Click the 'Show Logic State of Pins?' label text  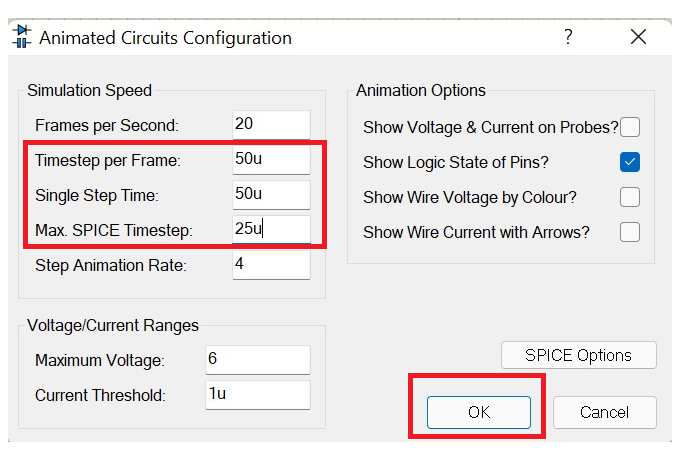[x=456, y=162]
